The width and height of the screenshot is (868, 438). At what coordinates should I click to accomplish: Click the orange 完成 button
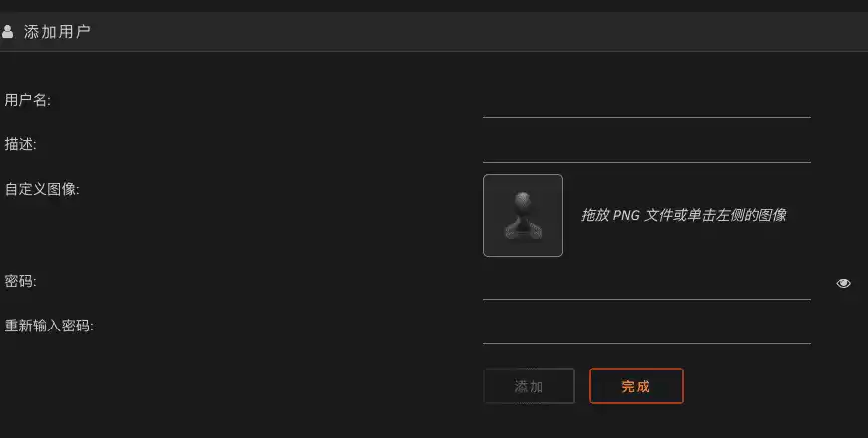(x=636, y=386)
